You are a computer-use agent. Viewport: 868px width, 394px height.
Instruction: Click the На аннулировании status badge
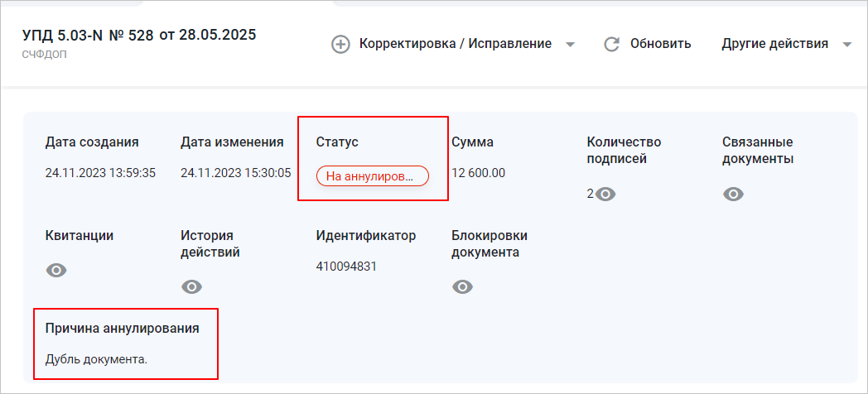coord(373,176)
